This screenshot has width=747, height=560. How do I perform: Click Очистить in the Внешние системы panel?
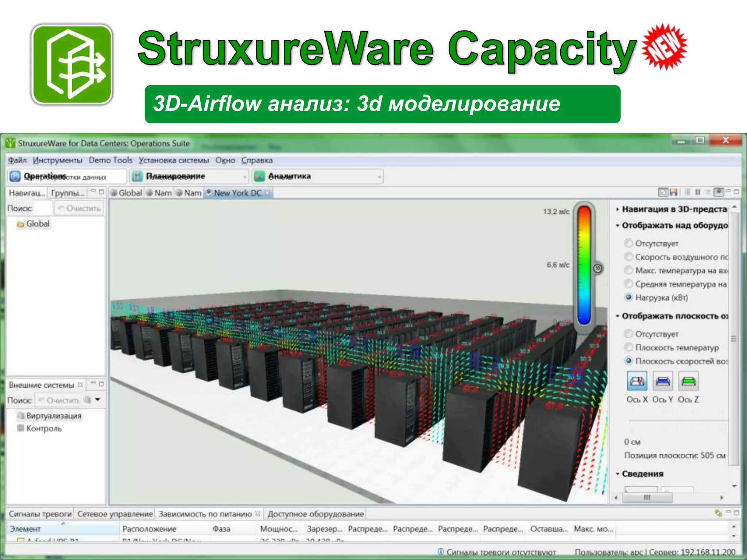pos(58,400)
